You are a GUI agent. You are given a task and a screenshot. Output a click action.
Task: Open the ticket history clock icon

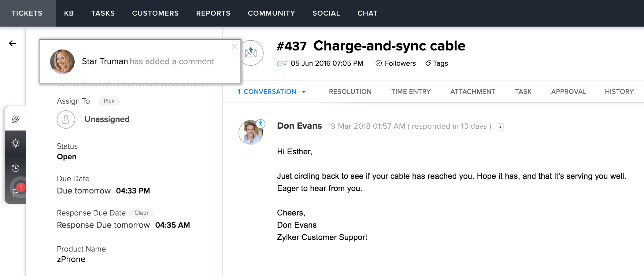(x=16, y=168)
